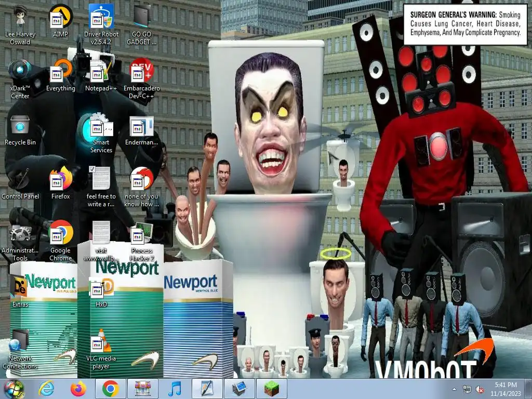Open Network Connections icon
532x399 pixels.
tap(20, 350)
